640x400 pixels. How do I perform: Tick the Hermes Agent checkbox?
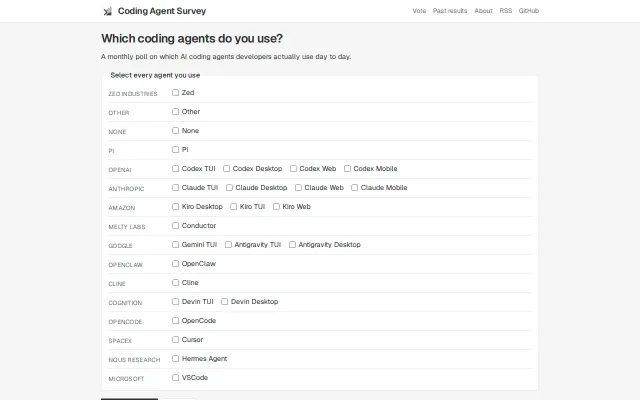(176, 358)
